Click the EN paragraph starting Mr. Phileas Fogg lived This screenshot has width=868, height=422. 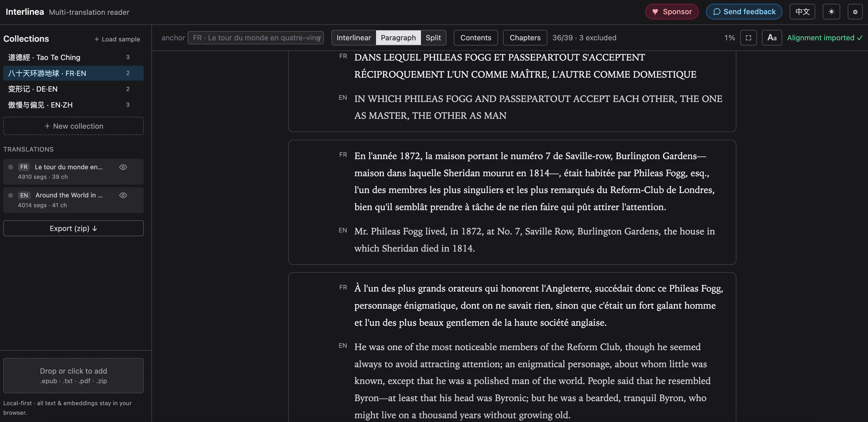pyautogui.click(x=535, y=240)
